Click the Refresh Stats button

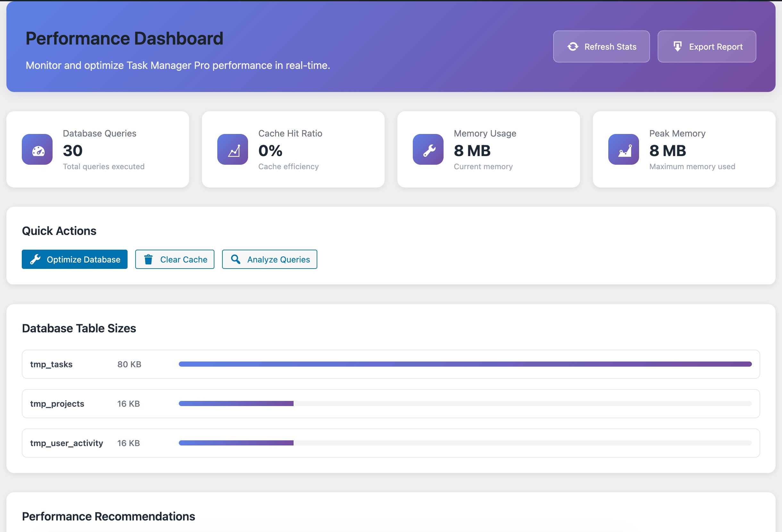[602, 46]
